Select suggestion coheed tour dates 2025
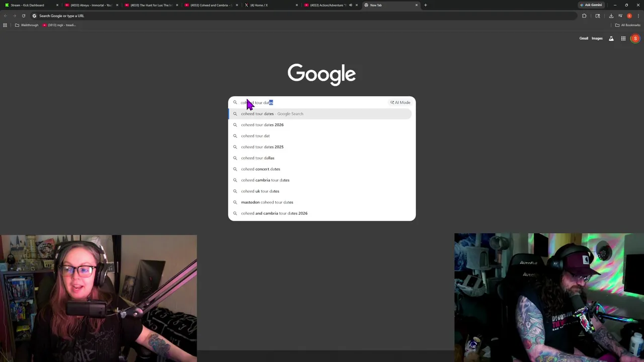The image size is (644, 362). pos(320,147)
